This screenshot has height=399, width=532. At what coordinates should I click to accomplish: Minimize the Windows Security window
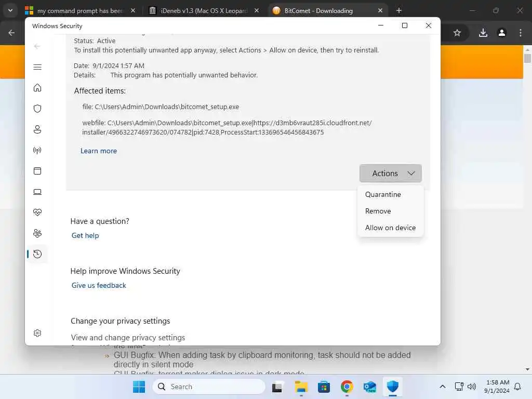(381, 25)
